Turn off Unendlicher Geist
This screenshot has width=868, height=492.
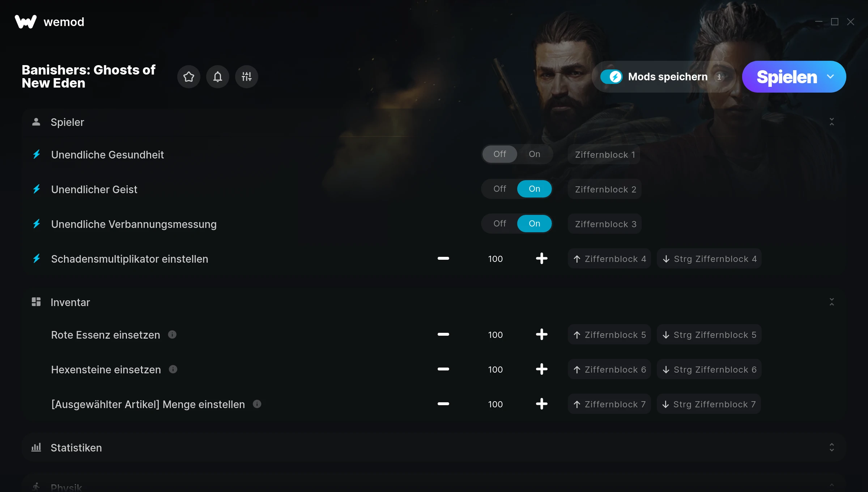500,189
